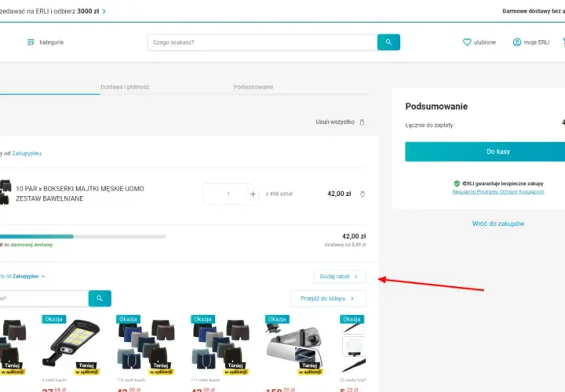Image resolution: width=565 pixels, height=392 pixels.
Task: Click the kategorie label
Action: (52, 42)
